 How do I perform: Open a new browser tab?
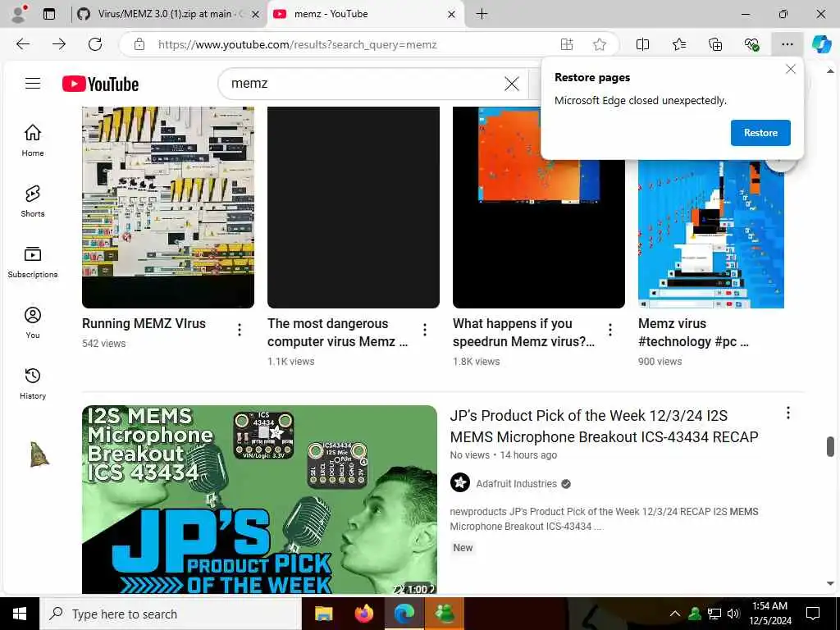click(482, 14)
